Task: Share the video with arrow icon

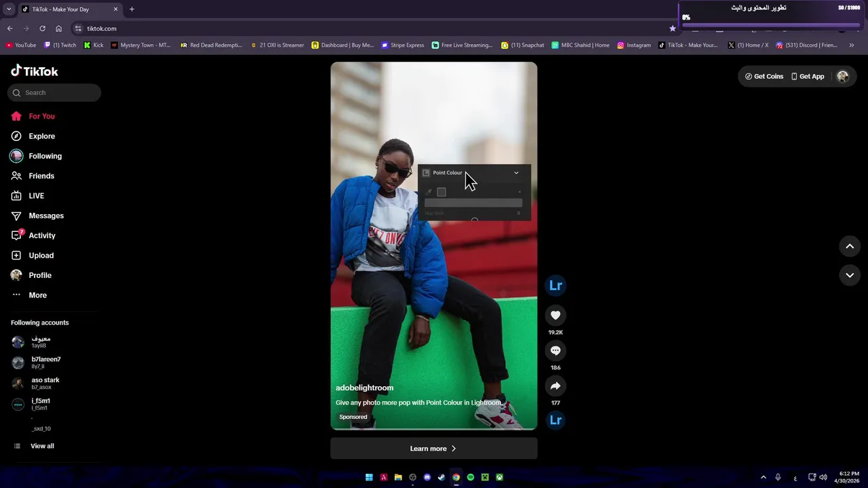Action: (x=555, y=386)
